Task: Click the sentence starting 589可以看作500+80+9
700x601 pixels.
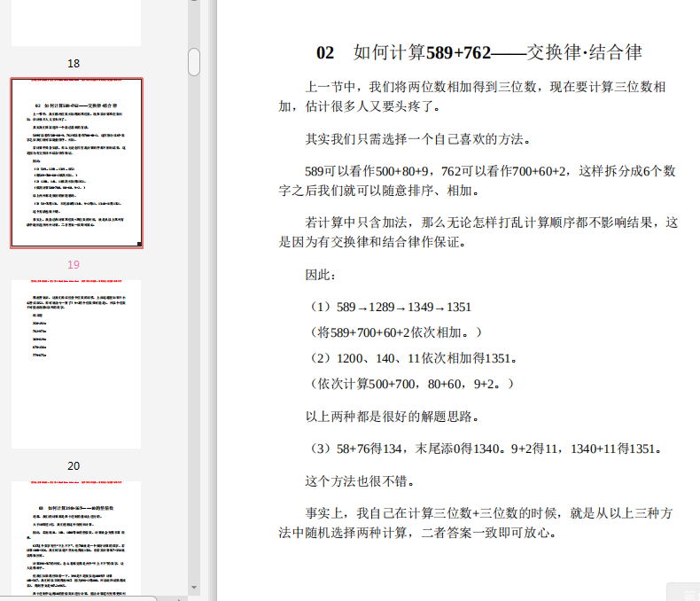Action: 478,181
